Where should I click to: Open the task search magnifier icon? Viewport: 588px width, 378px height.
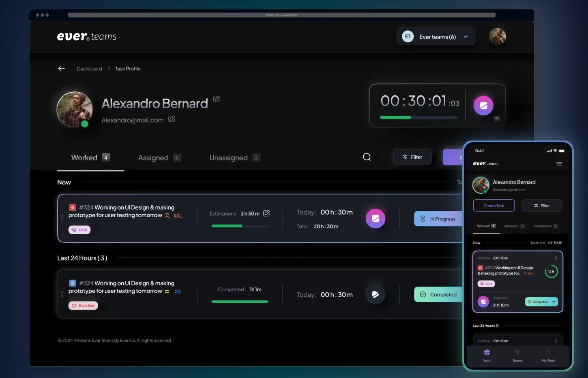pyautogui.click(x=367, y=157)
